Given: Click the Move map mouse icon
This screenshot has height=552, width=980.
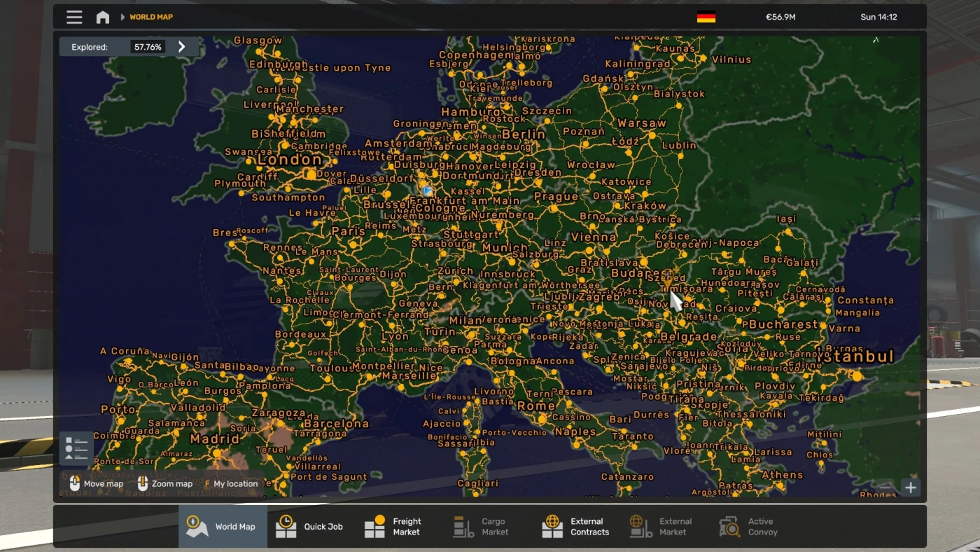Looking at the screenshot, I should (x=75, y=483).
